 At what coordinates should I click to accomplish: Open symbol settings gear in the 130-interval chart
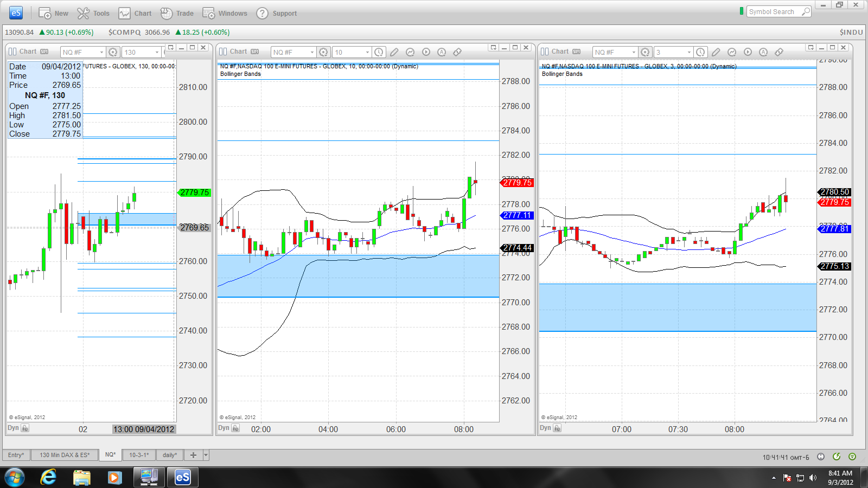point(113,52)
